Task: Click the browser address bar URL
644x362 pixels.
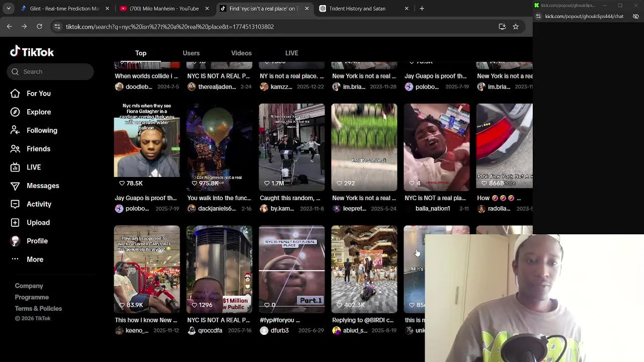Action: (170, 27)
